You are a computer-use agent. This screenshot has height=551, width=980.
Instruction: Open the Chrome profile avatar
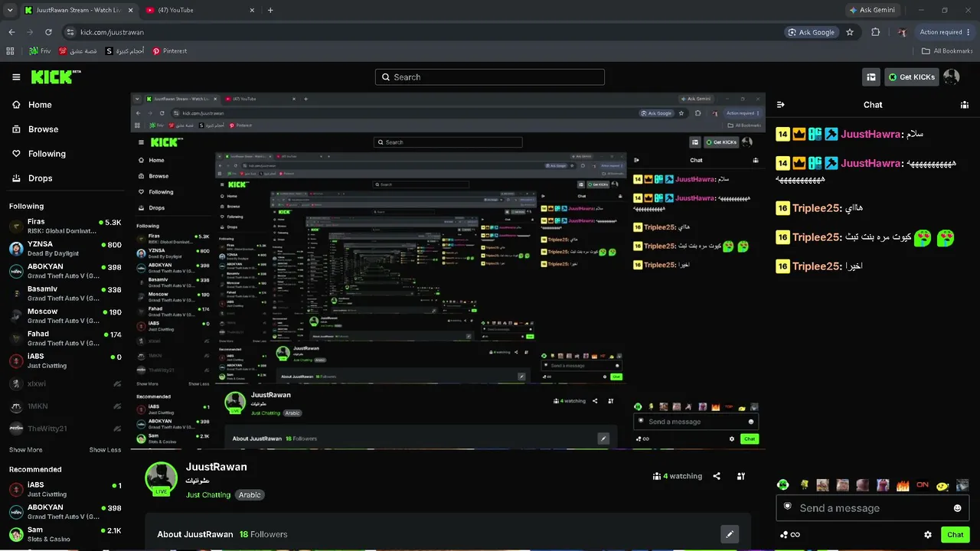point(902,32)
